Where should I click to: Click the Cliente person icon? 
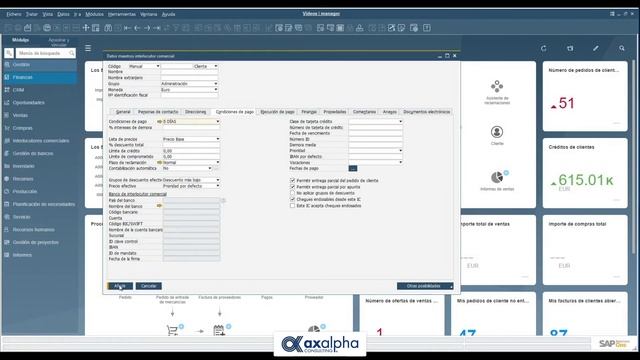[x=497, y=132]
